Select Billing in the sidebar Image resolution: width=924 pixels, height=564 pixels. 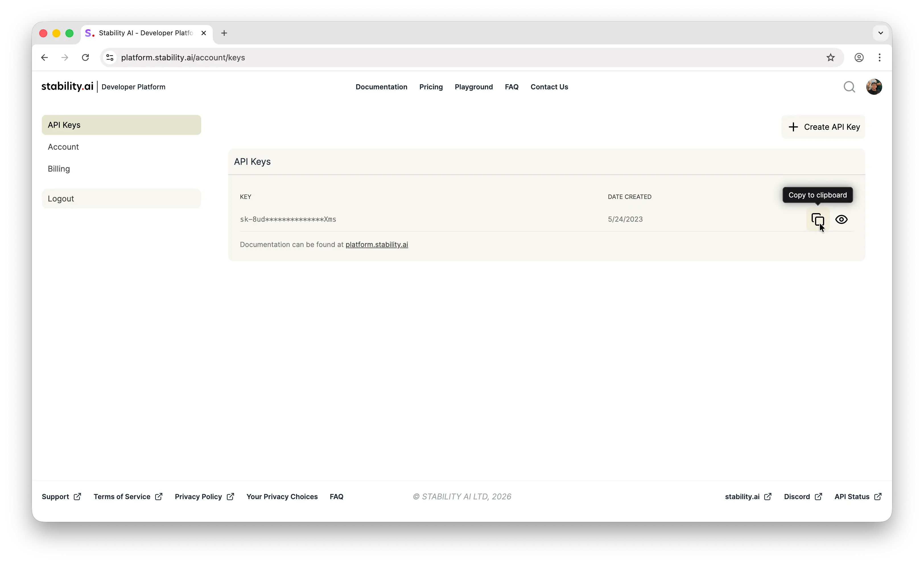(x=59, y=169)
